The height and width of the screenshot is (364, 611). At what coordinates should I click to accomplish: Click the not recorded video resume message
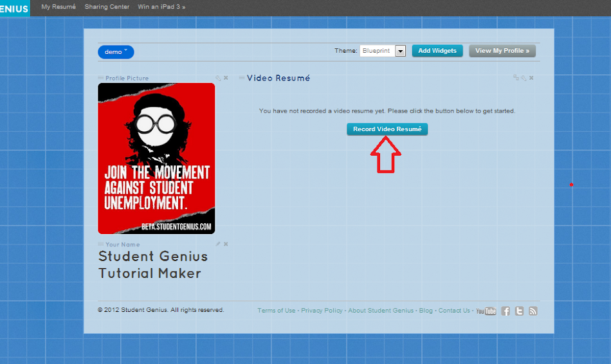pyautogui.click(x=387, y=111)
